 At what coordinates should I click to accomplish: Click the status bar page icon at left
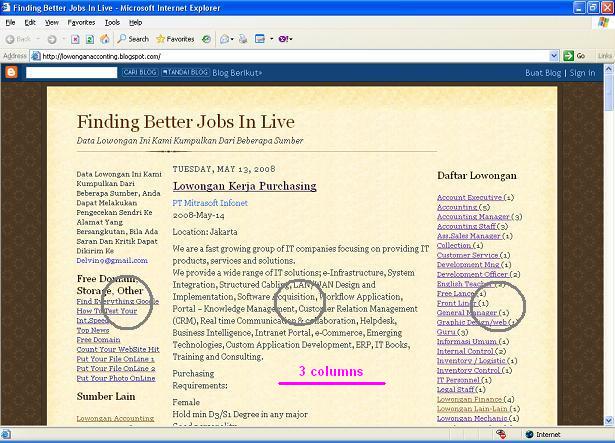[6, 434]
